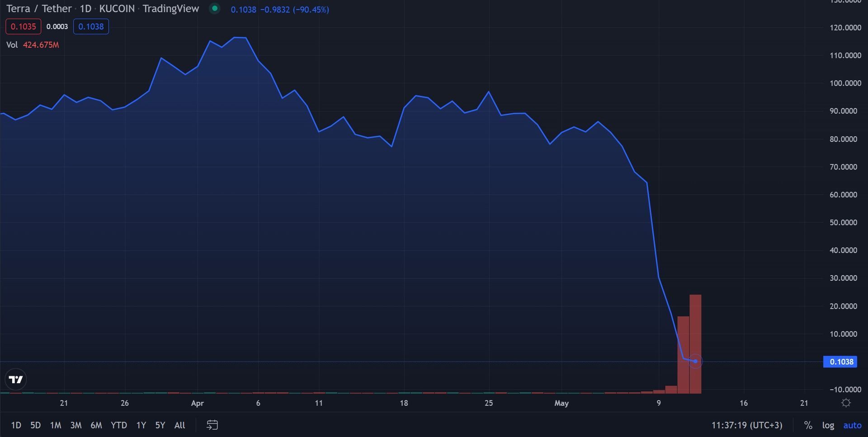
Task: Toggle auto scale mode
Action: 852,425
